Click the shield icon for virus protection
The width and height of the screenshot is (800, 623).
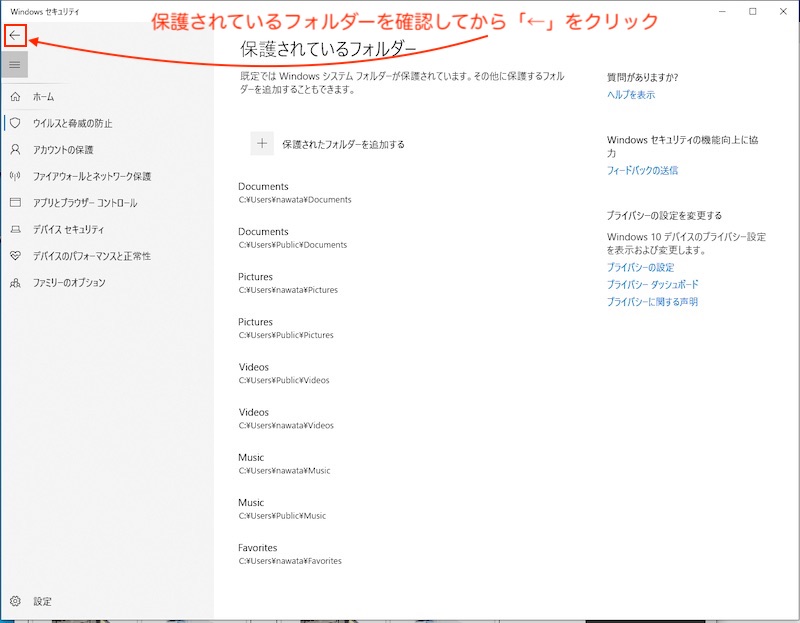15,123
